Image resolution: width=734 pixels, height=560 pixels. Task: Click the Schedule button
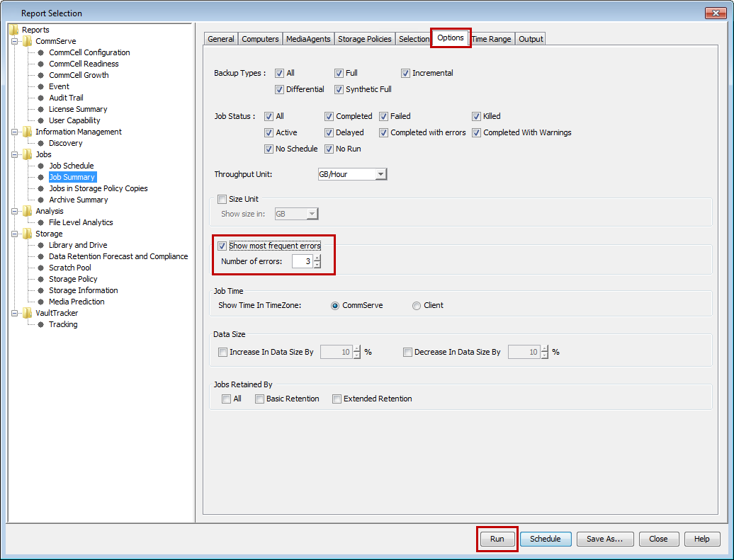click(x=546, y=539)
